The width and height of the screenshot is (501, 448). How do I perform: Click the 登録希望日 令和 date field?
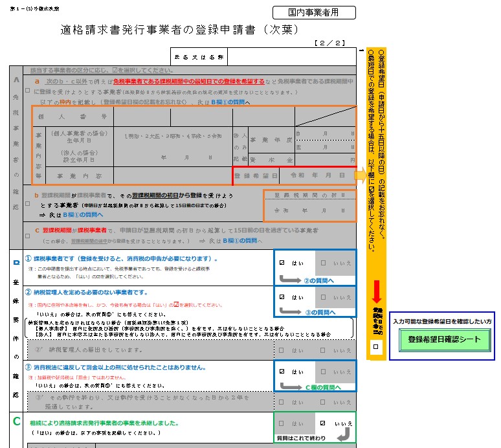click(x=317, y=175)
